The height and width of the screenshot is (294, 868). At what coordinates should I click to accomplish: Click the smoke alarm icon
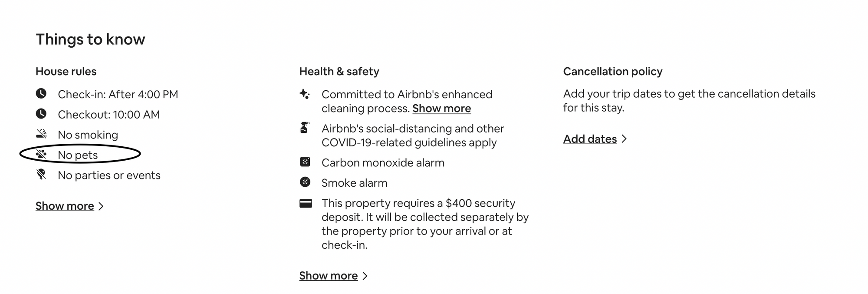point(305,182)
